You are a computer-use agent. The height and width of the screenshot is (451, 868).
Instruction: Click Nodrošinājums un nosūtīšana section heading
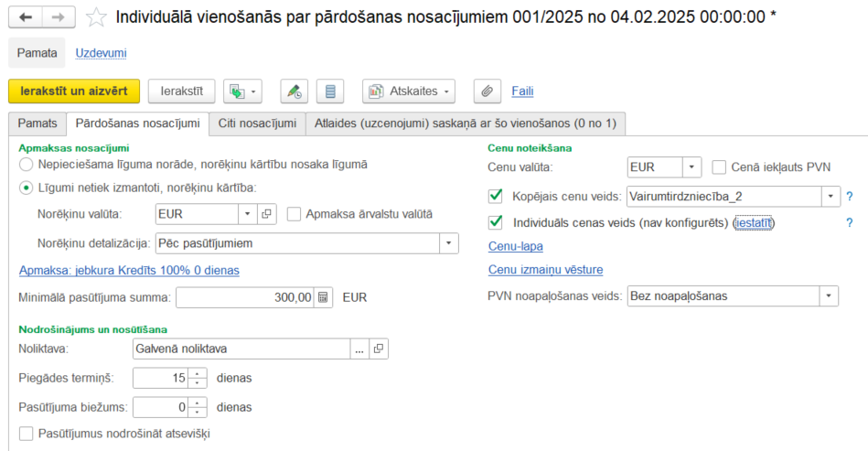point(93,330)
